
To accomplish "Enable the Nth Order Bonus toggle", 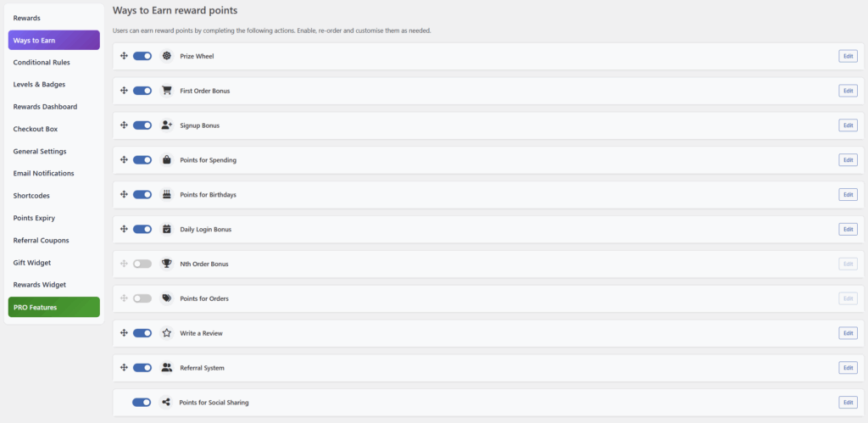I will (x=142, y=264).
